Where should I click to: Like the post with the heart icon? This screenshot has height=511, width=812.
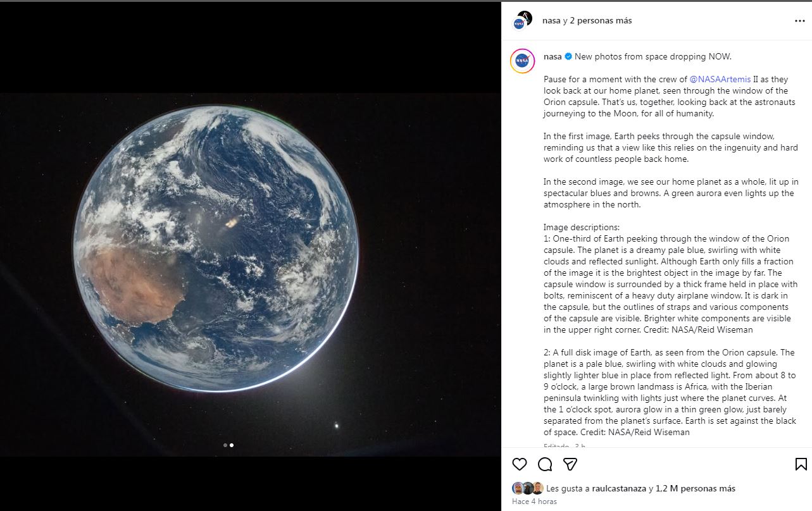(x=520, y=464)
